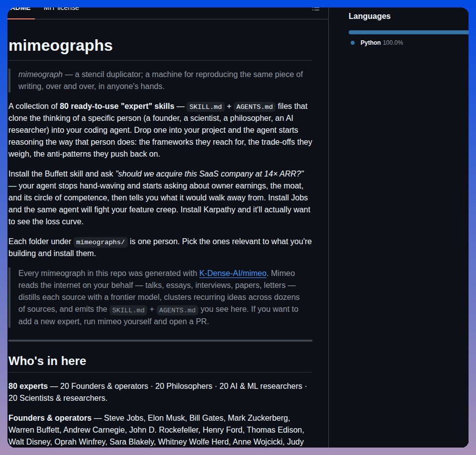Click the SKILL.md code label in first paragraph

coord(205,107)
